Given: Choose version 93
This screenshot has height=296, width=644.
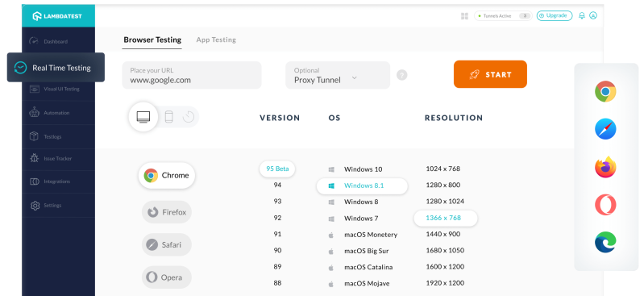Looking at the screenshot, I should pos(277,202).
